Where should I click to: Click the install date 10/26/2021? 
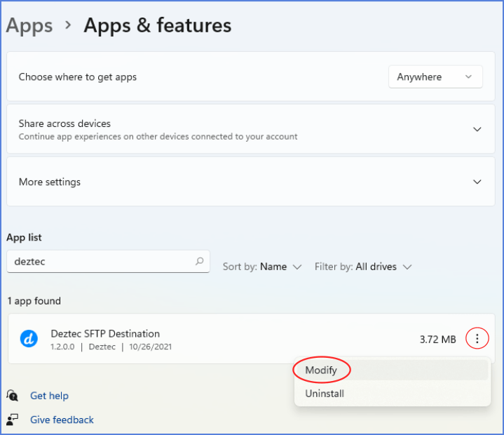tap(151, 347)
